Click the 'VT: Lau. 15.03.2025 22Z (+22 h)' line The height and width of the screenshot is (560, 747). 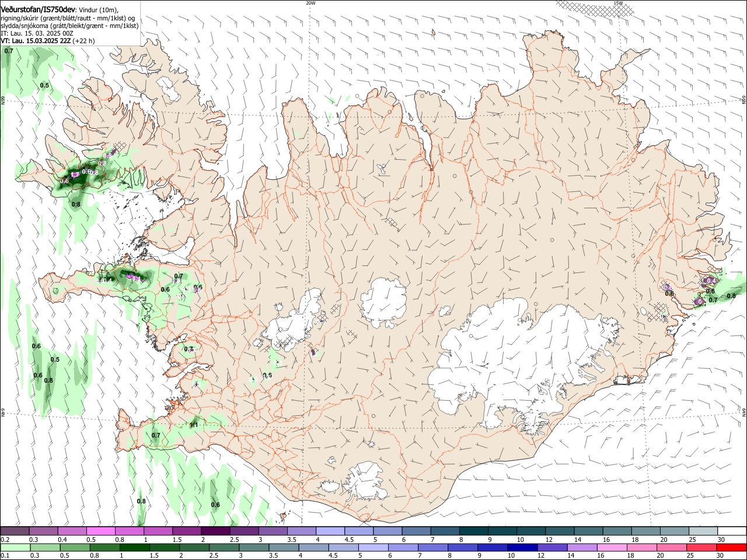tap(48, 41)
